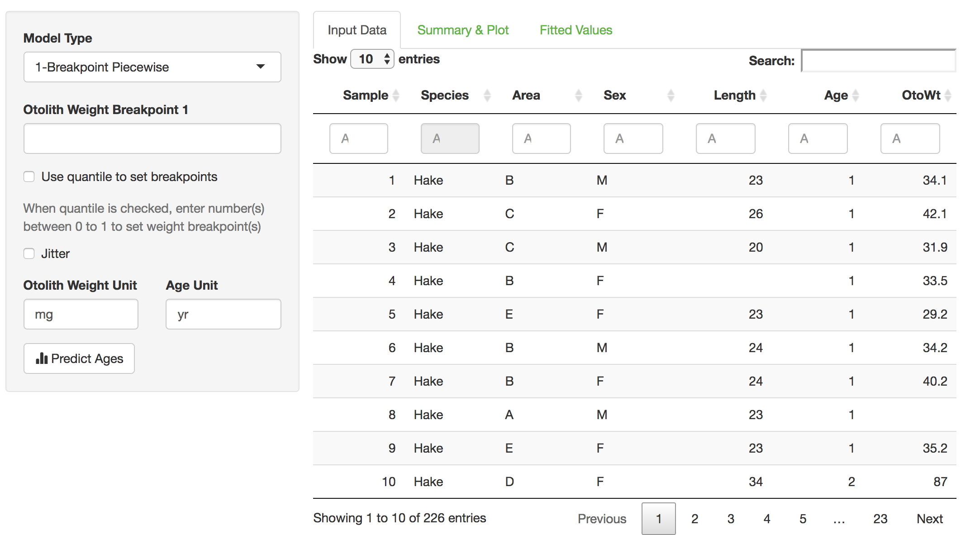
Task: Click OtoWt column sort arrows
Action: 948,96
